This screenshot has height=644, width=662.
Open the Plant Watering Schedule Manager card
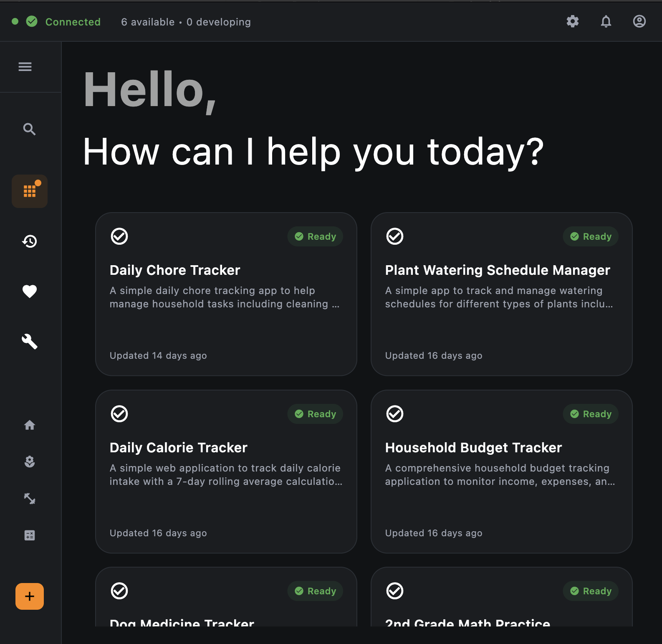pos(502,294)
